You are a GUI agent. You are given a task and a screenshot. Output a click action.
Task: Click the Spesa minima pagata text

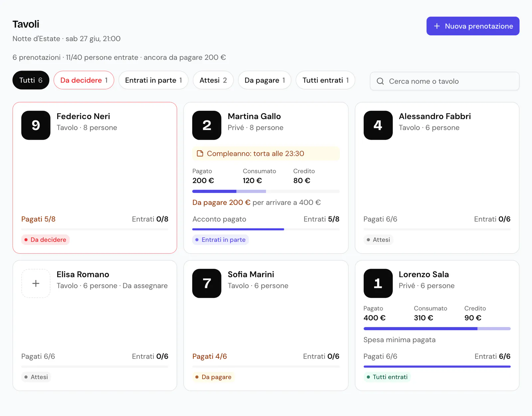[x=399, y=340]
